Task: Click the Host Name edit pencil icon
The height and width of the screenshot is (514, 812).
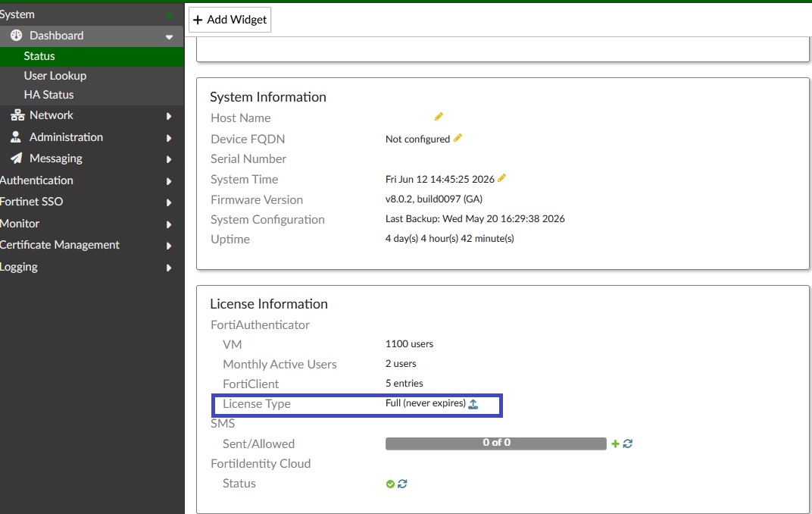Action: [x=439, y=117]
